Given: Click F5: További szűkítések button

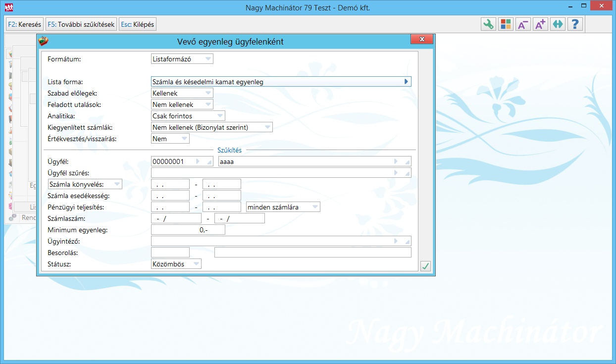Looking at the screenshot, I should [81, 24].
